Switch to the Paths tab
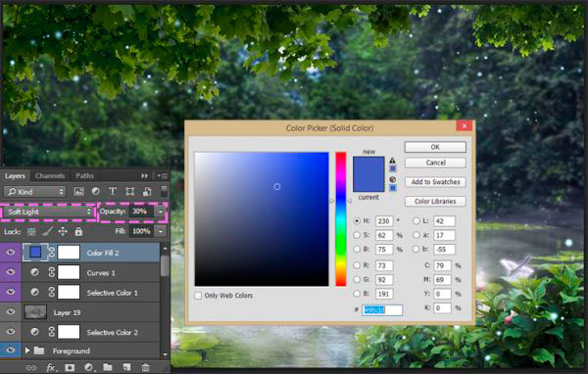588x374 pixels. (84, 176)
